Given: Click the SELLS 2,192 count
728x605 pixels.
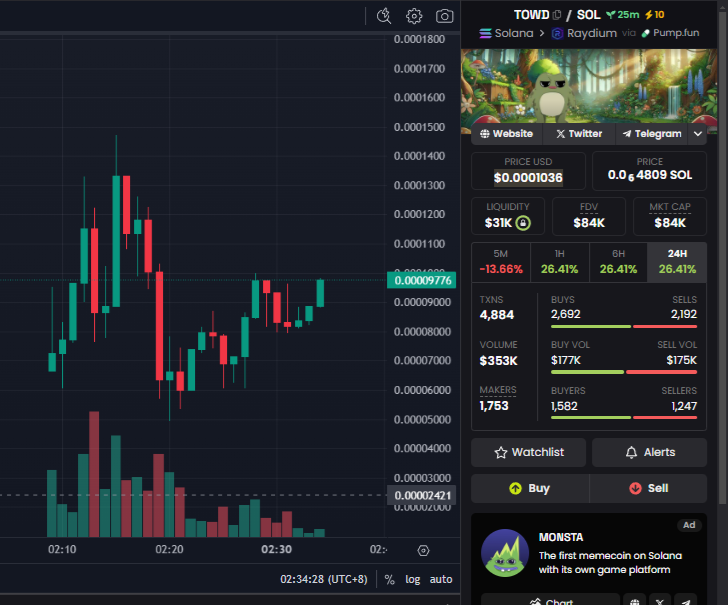Looking at the screenshot, I should [x=683, y=314].
